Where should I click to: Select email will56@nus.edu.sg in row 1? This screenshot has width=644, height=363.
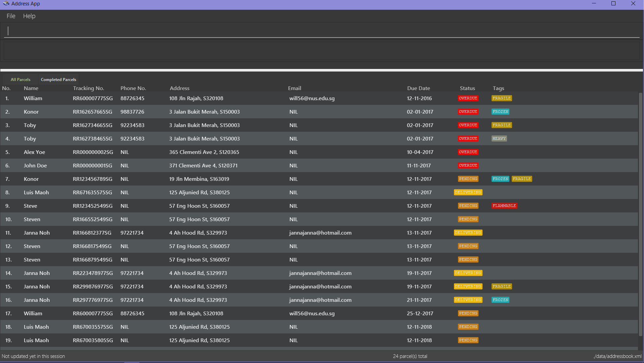click(312, 98)
